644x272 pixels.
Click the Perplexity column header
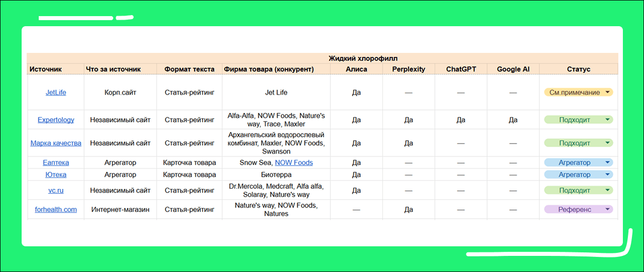pos(409,70)
